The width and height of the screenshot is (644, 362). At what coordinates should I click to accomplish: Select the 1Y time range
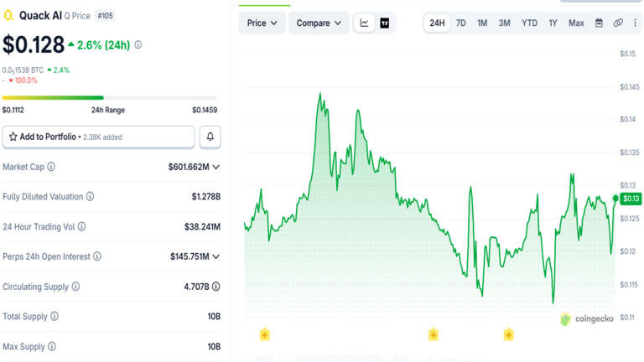click(553, 23)
